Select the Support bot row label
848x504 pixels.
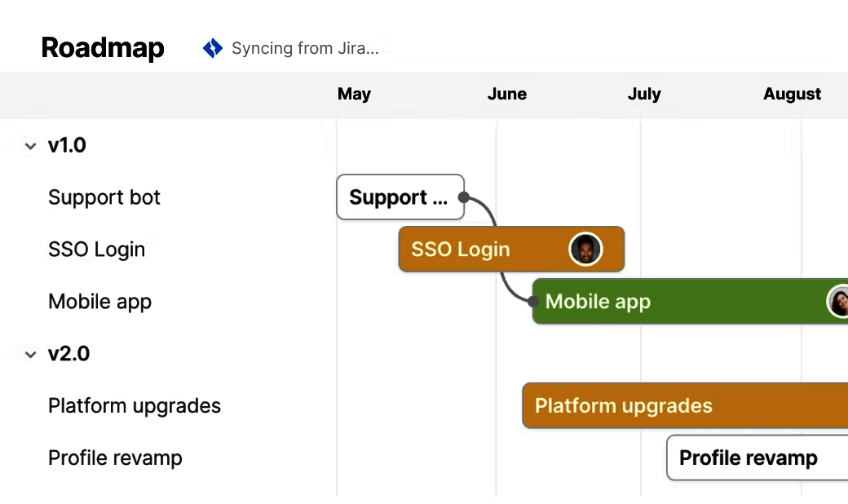click(104, 197)
